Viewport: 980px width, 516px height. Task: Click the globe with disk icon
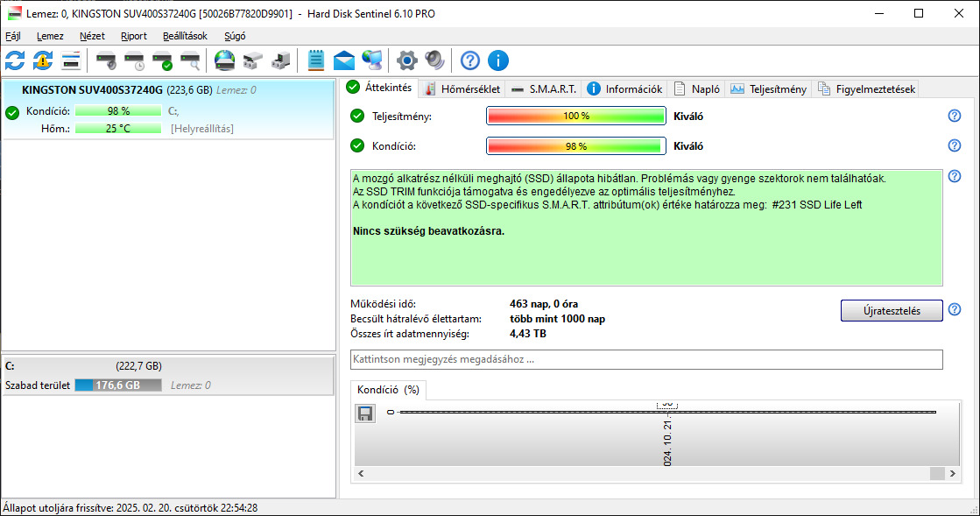[x=224, y=60]
